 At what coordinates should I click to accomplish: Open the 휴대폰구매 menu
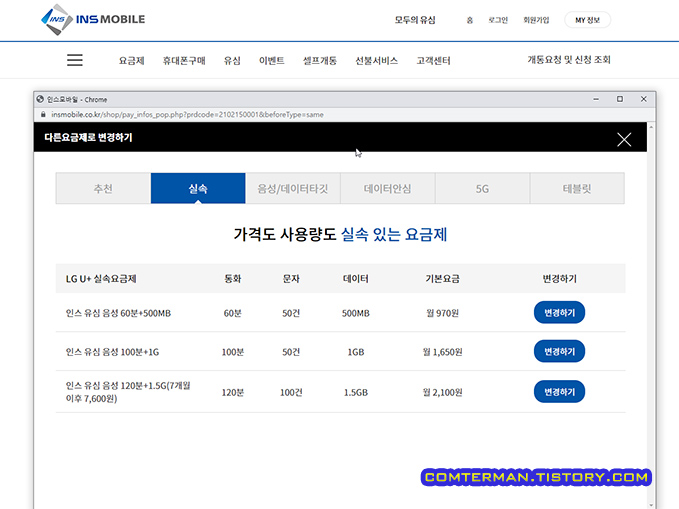point(184,61)
